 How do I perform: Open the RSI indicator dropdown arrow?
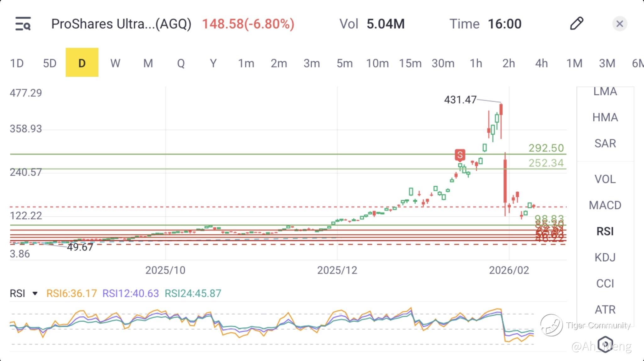pos(35,294)
